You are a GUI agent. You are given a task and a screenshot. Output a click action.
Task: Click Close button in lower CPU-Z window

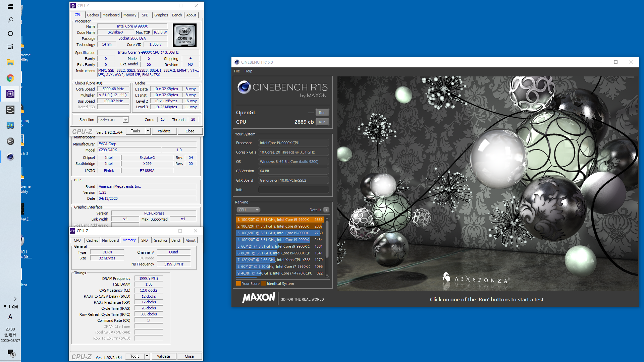click(189, 356)
